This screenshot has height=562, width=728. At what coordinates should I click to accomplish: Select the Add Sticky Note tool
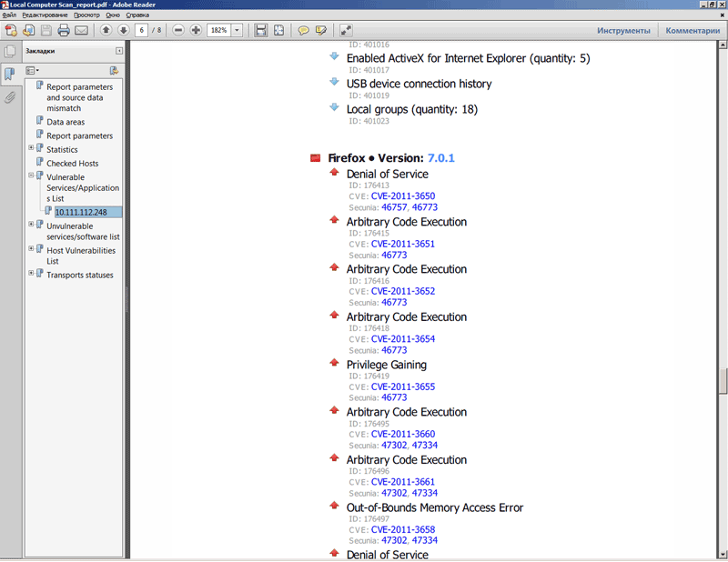tap(303, 29)
